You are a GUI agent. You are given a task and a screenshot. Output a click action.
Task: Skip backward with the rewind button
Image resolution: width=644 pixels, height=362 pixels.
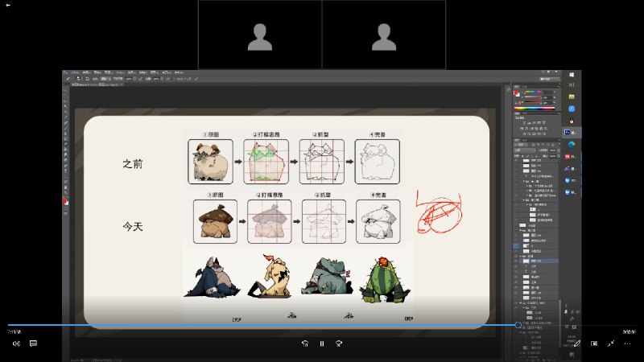(305, 343)
